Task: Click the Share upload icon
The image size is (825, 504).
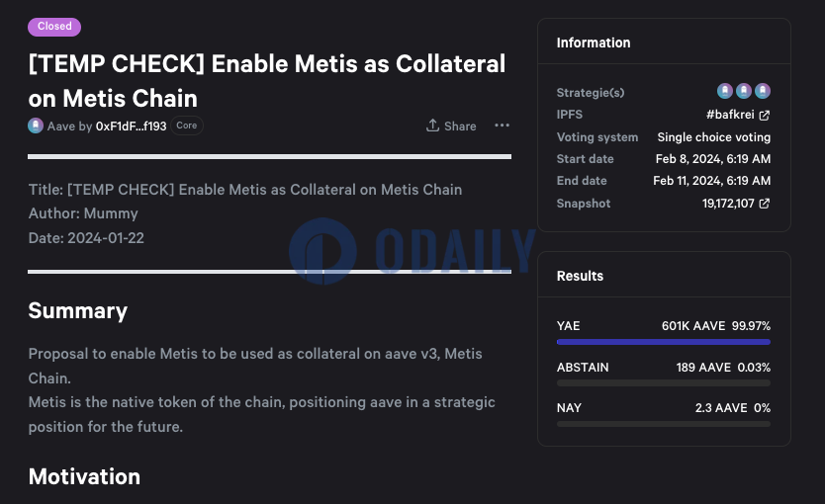Action: (x=432, y=126)
